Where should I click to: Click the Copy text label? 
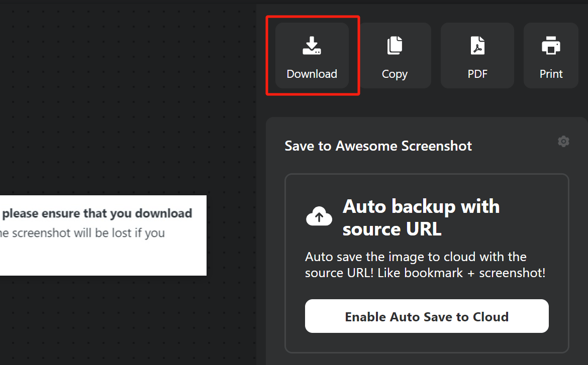395,73
